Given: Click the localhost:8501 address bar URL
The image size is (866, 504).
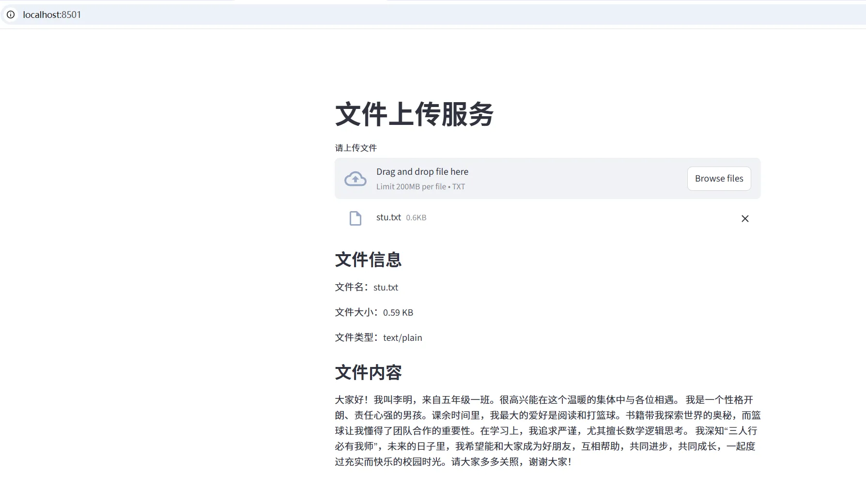Looking at the screenshot, I should [x=52, y=15].
